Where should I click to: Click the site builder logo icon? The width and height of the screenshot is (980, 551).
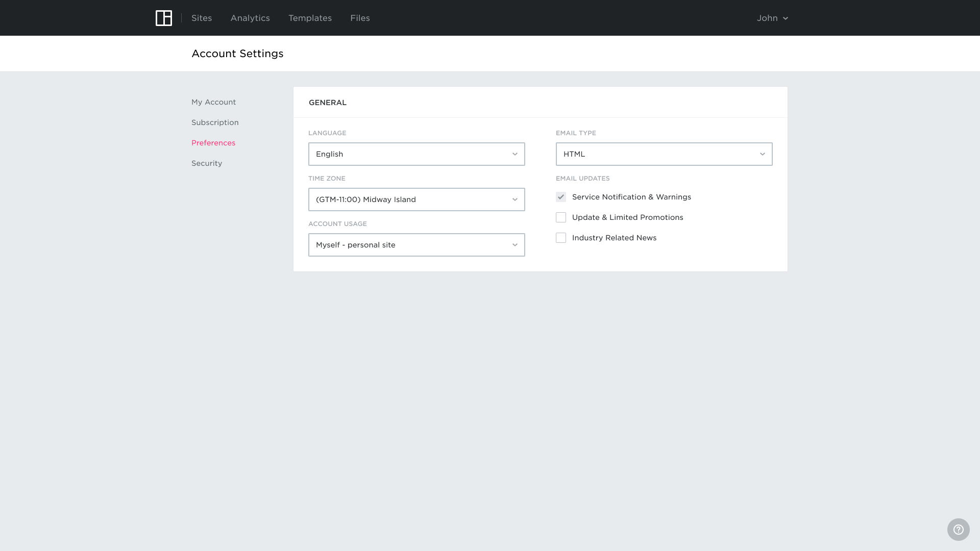[164, 18]
